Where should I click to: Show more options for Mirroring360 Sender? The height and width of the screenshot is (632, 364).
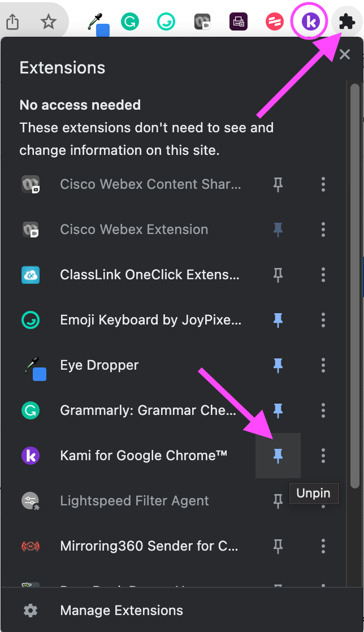(323, 546)
